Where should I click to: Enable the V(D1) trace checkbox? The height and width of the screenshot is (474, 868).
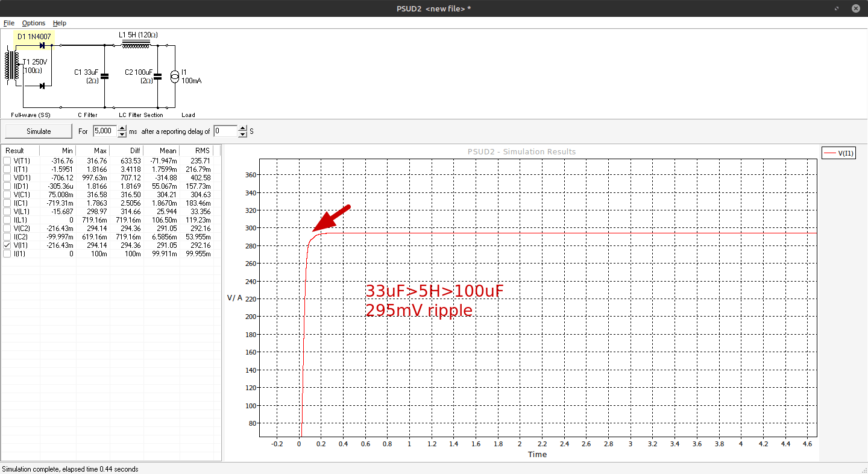(x=7, y=178)
